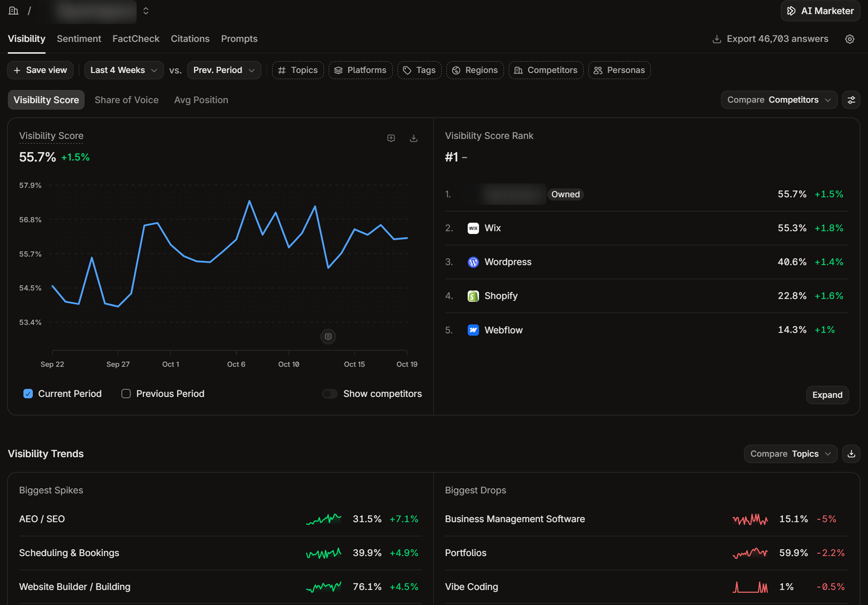Open the Platforms filter
Screen dimensions: 868x605
pyautogui.click(x=360, y=70)
